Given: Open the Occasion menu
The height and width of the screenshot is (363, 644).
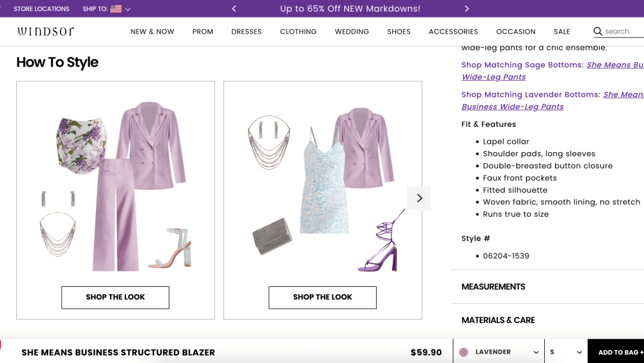Looking at the screenshot, I should [x=516, y=32].
